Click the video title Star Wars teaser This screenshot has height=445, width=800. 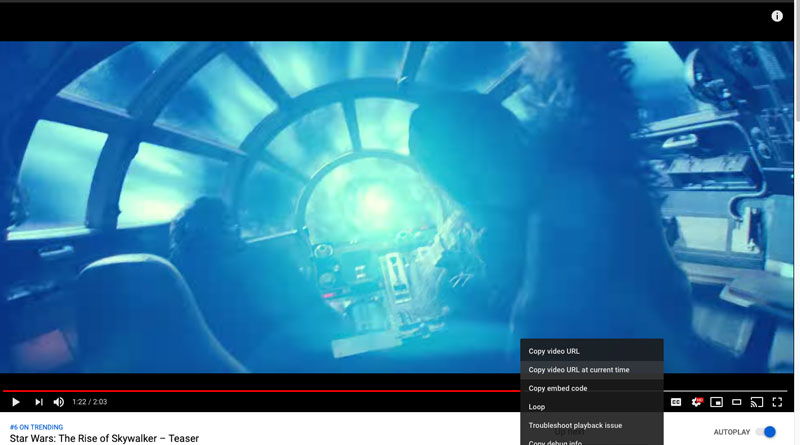104,438
